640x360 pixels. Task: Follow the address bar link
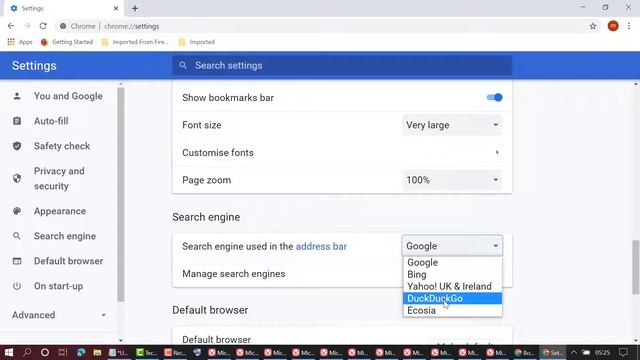(321, 247)
